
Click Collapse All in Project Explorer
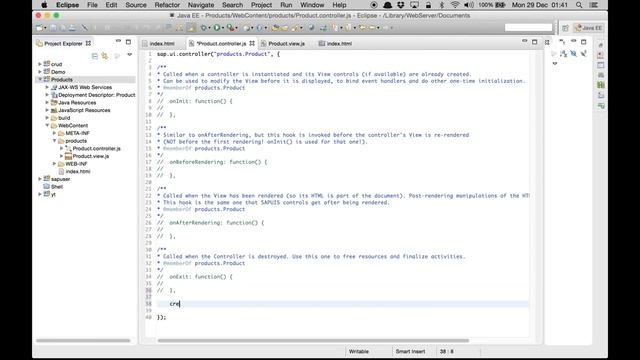click(x=95, y=56)
